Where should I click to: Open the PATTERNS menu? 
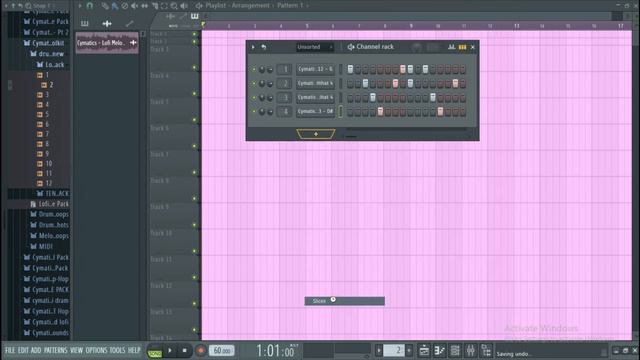(55, 350)
